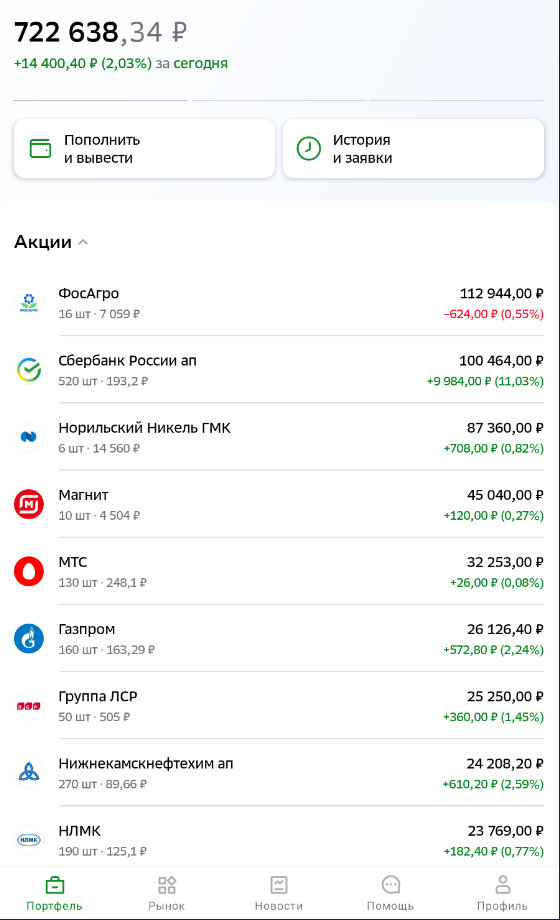This screenshot has width=560, height=920.
Task: Tap the Норильский Никель ГМК logo
Action: (29, 437)
